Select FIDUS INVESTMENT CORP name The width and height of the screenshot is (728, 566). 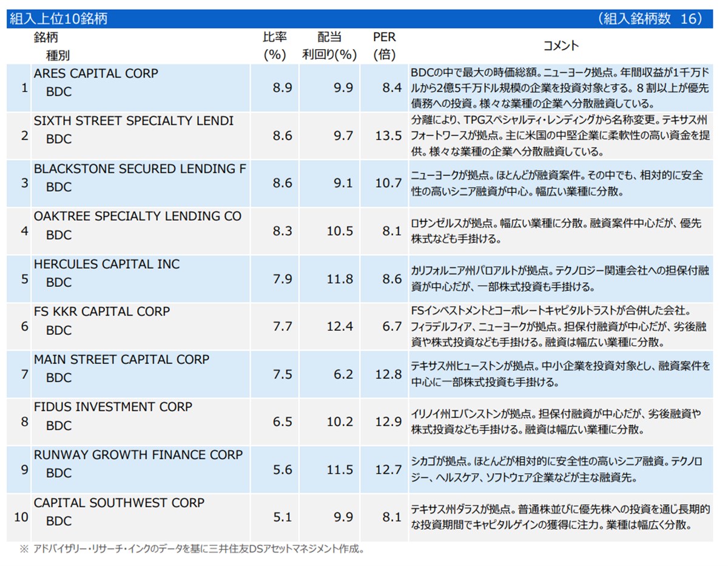tap(113, 406)
